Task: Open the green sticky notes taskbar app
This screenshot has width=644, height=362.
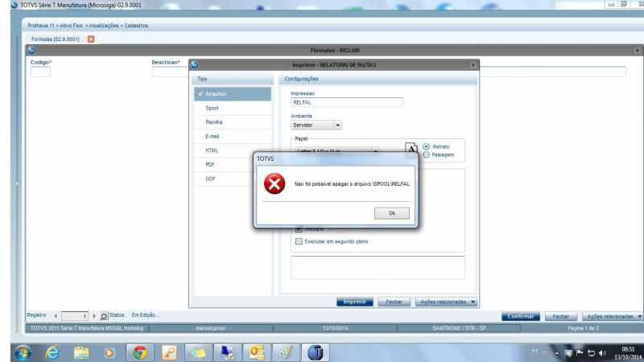Action: tap(198, 352)
